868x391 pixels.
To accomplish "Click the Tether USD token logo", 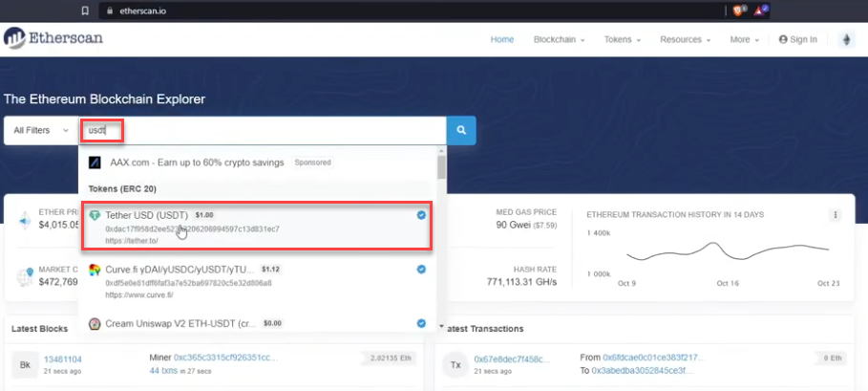I will (x=95, y=215).
